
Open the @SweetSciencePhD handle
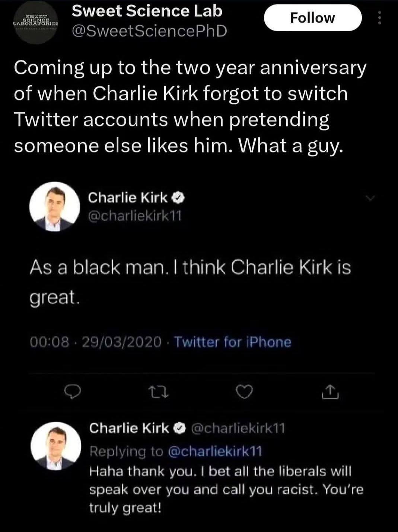(x=149, y=32)
